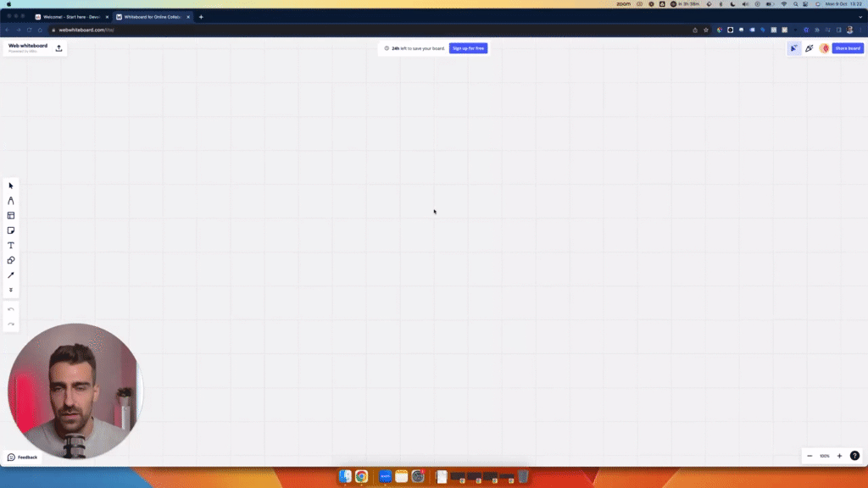Select the arrow tool
The width and height of the screenshot is (868, 488).
click(x=10, y=274)
